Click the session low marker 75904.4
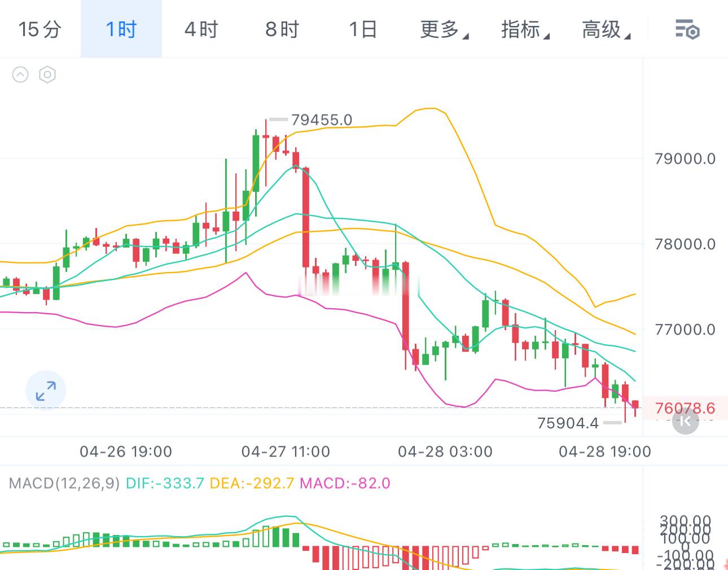 (x=568, y=423)
